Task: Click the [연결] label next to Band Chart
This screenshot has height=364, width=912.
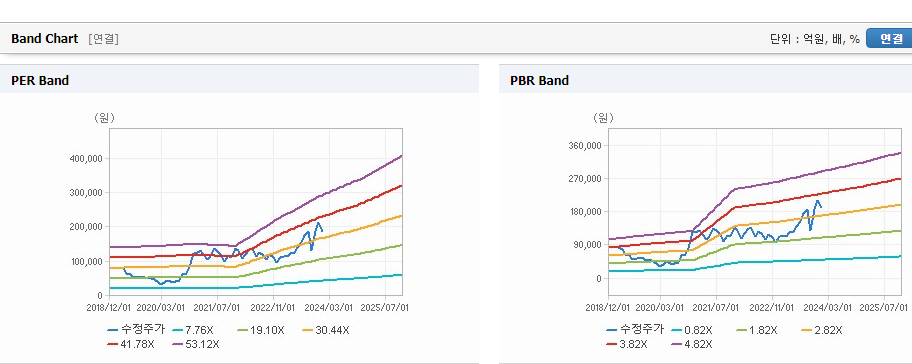Action: [x=104, y=39]
